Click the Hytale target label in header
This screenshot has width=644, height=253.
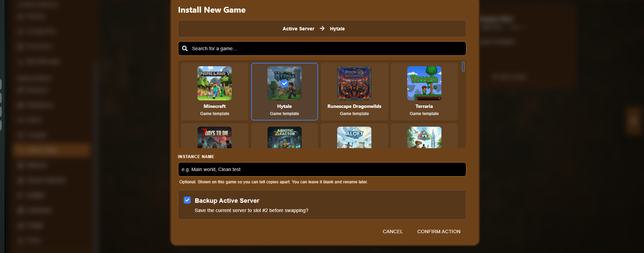coord(337,29)
